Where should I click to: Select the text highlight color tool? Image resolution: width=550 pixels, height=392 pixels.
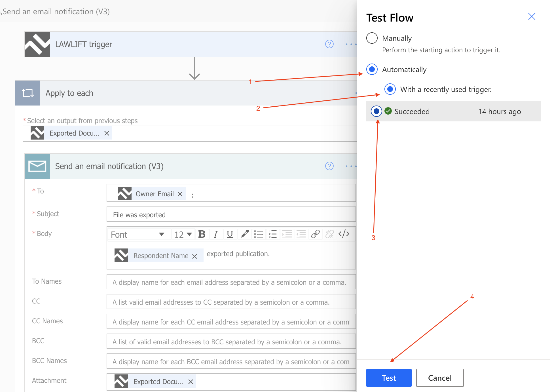244,234
